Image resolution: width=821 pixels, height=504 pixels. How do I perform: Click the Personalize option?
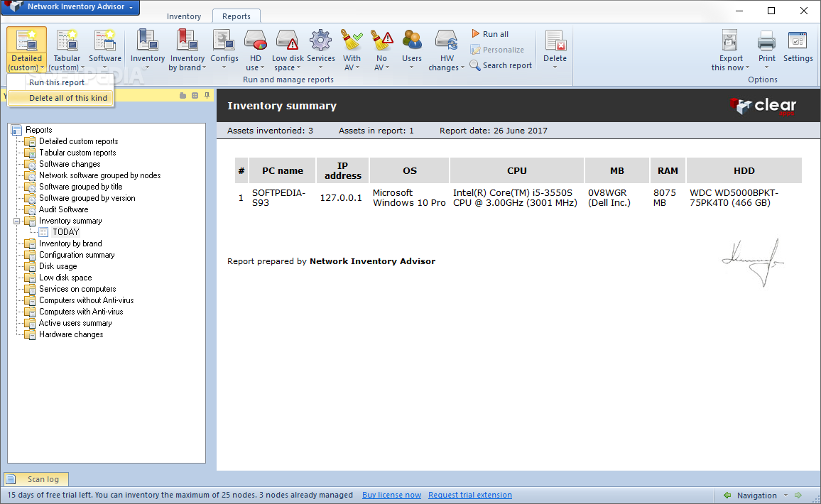coord(497,50)
